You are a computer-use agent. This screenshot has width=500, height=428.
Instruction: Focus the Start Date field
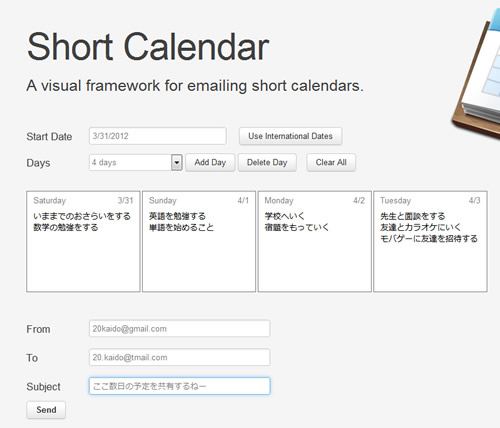pos(158,136)
